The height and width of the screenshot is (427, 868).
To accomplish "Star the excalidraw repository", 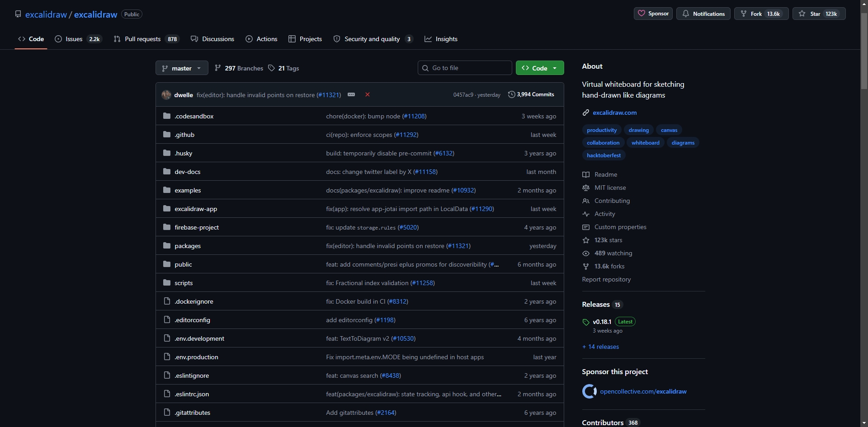I will (819, 14).
